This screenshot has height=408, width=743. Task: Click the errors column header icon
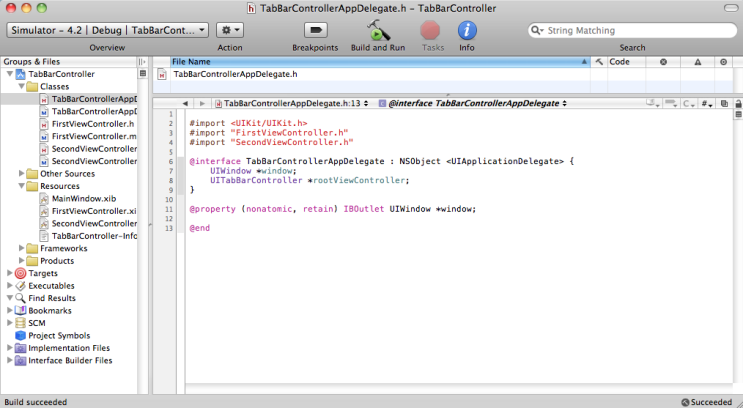[x=663, y=62]
